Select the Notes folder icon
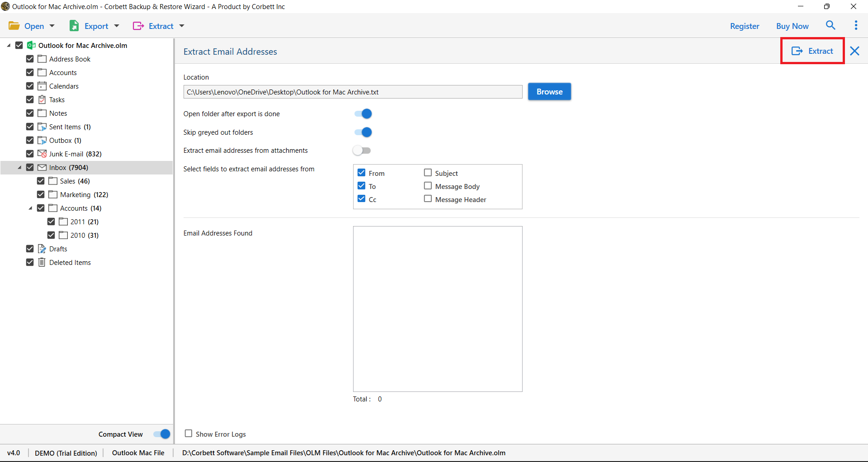868x462 pixels. click(x=42, y=113)
